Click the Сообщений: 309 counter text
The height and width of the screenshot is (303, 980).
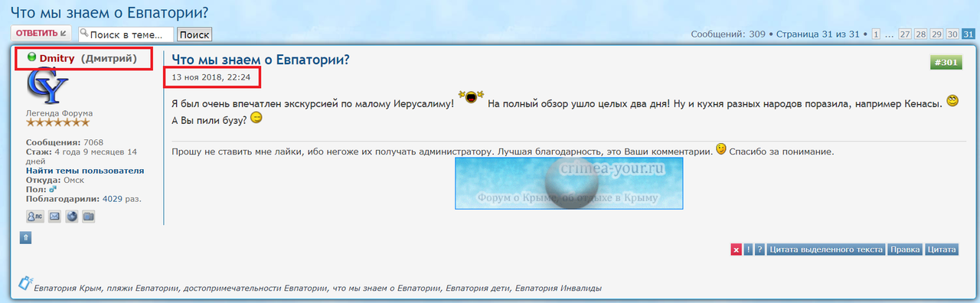[728, 34]
